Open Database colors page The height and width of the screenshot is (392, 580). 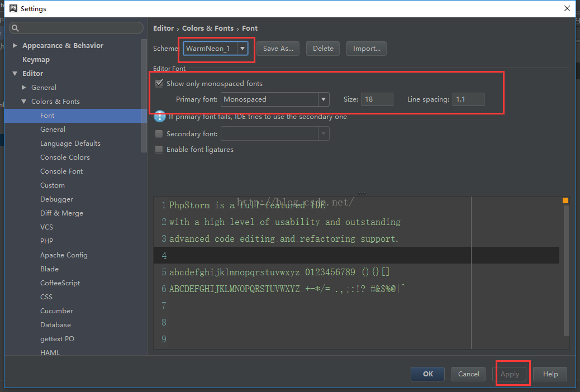click(55, 325)
